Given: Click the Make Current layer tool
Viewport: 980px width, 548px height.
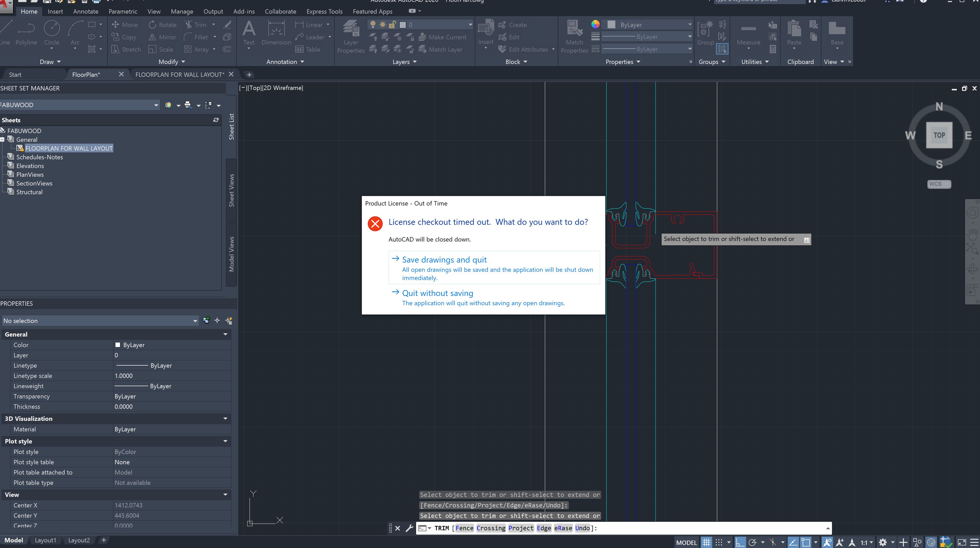Looking at the screenshot, I should (x=442, y=37).
